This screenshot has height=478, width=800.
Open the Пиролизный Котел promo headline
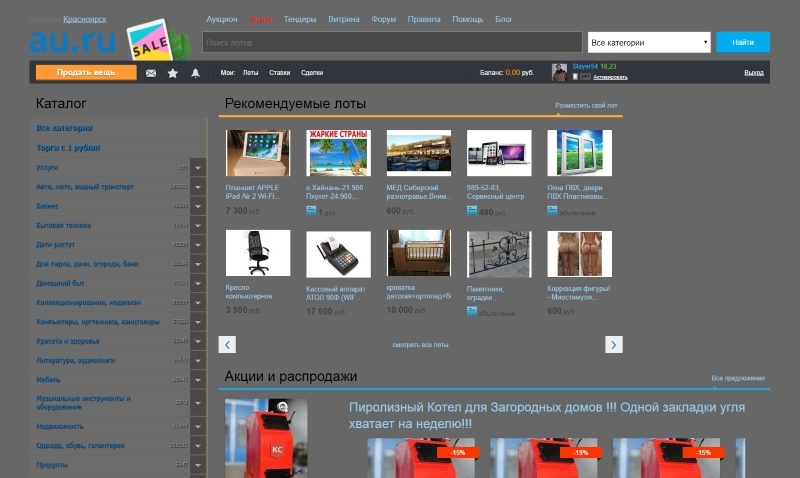point(546,415)
